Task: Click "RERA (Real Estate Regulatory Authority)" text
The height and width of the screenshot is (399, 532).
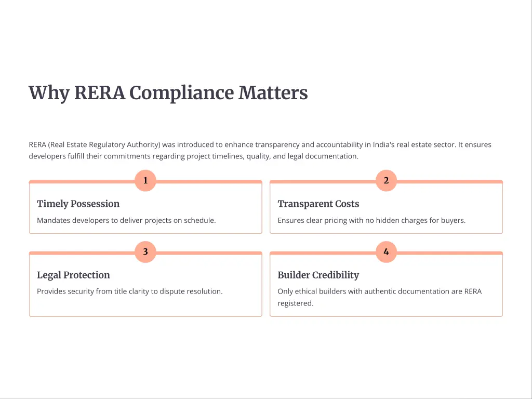Action: [95, 144]
